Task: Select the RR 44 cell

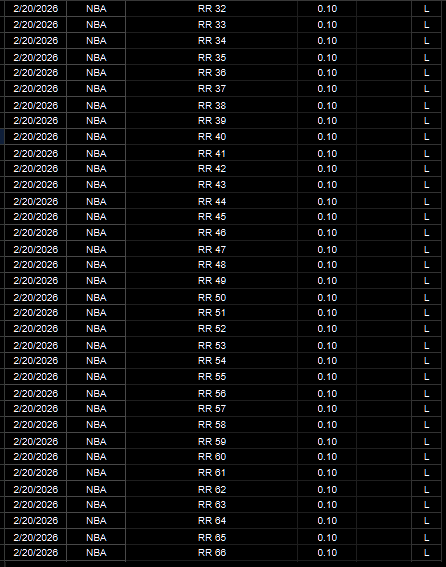Action: (x=212, y=202)
